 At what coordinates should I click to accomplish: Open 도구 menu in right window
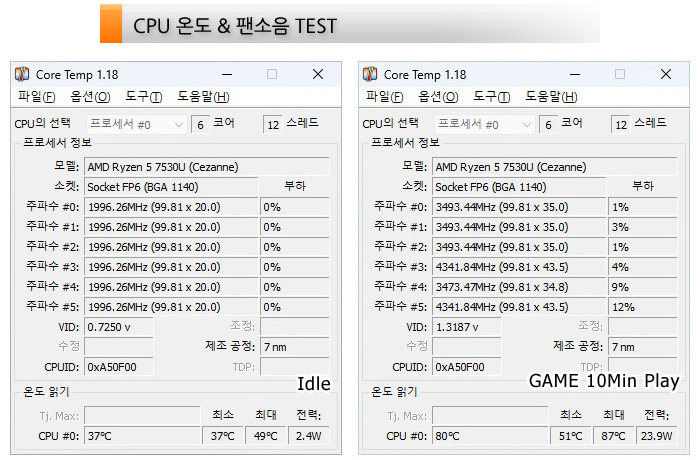pyautogui.click(x=492, y=97)
